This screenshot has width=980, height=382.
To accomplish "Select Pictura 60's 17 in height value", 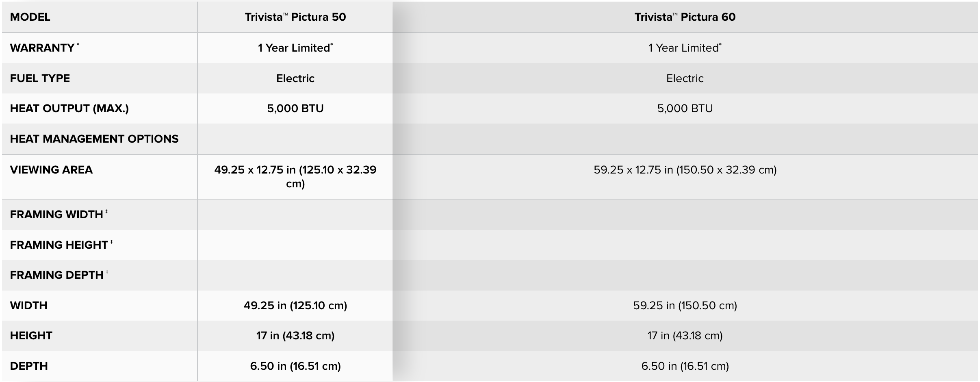I will point(685,336).
